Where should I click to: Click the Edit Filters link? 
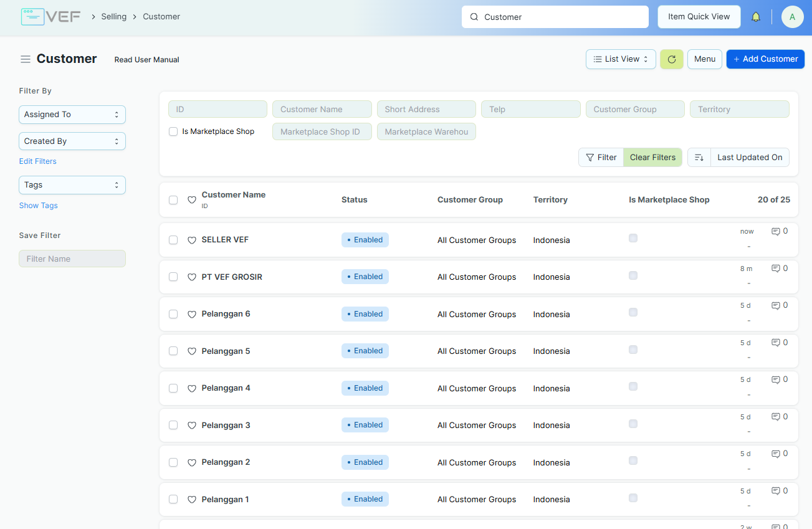pyautogui.click(x=38, y=161)
